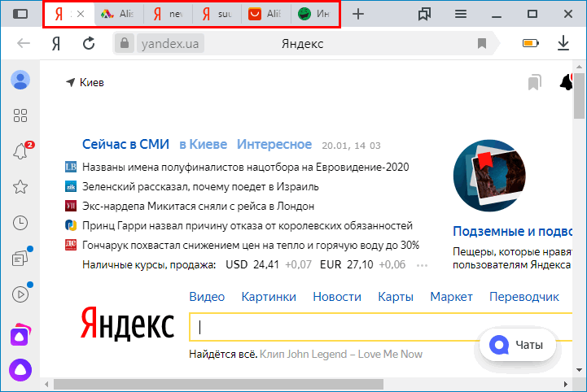
Task: Switch to the AliExpress tab with red icon
Action: [265, 14]
